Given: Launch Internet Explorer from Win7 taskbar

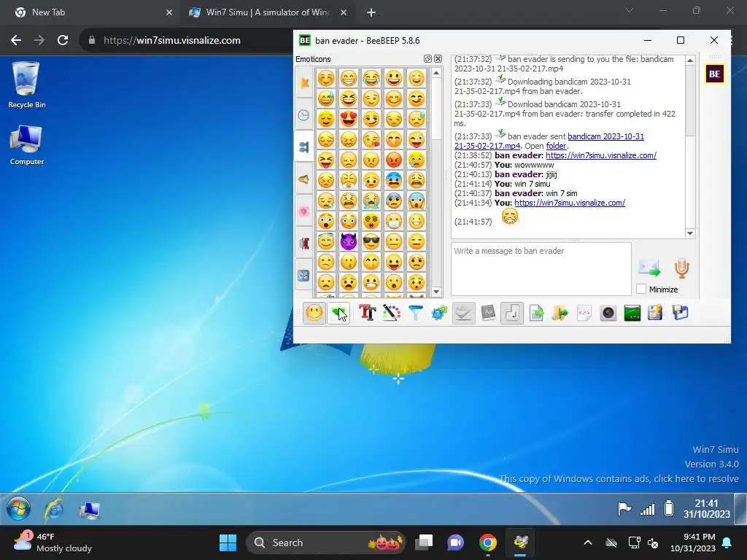Looking at the screenshot, I should coord(54,510).
